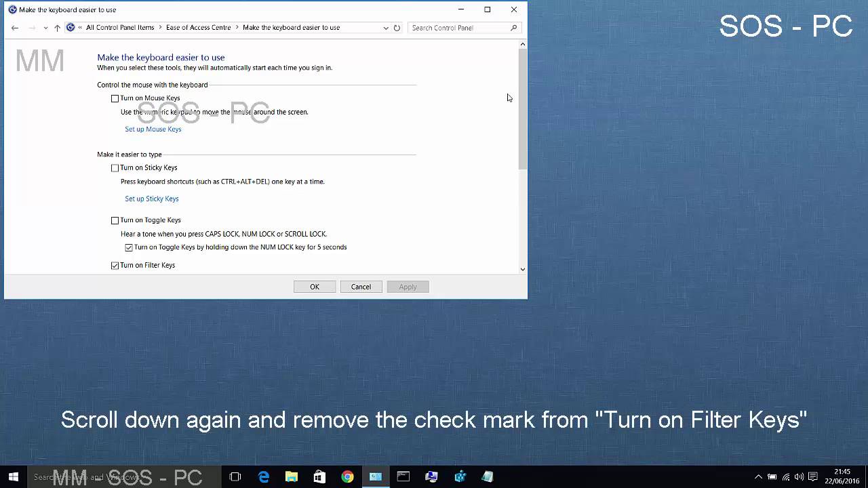Launch Microsoft Edge from taskbar

point(264,477)
